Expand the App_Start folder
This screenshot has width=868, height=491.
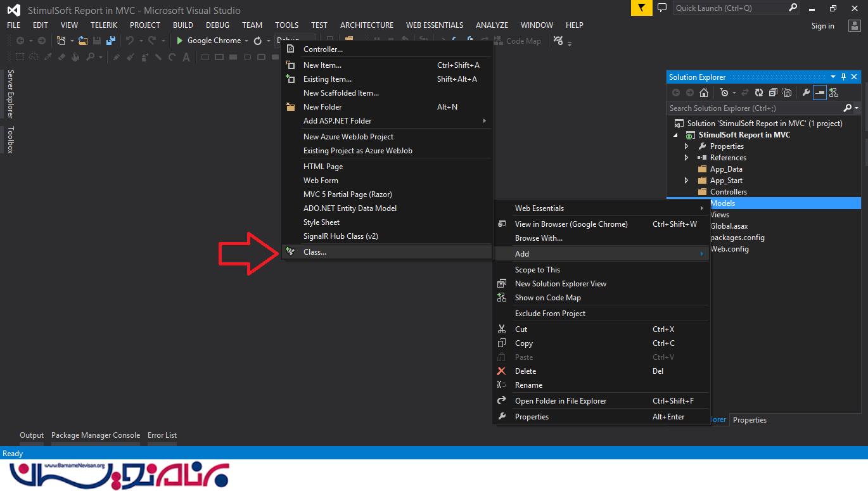pyautogui.click(x=686, y=181)
